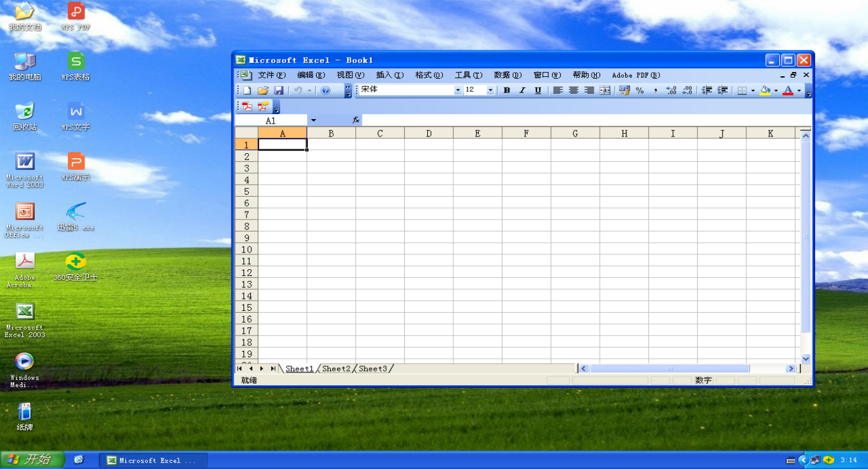Click the 回收站 recycle bin icon
Image resolution: width=868 pixels, height=469 pixels.
click(25, 117)
